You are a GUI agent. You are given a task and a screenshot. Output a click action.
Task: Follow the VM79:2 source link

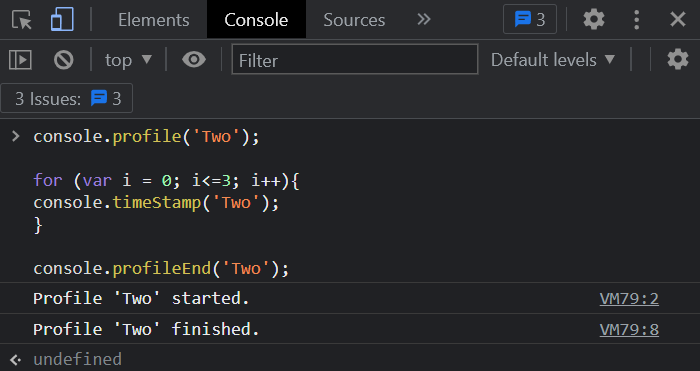tap(629, 299)
